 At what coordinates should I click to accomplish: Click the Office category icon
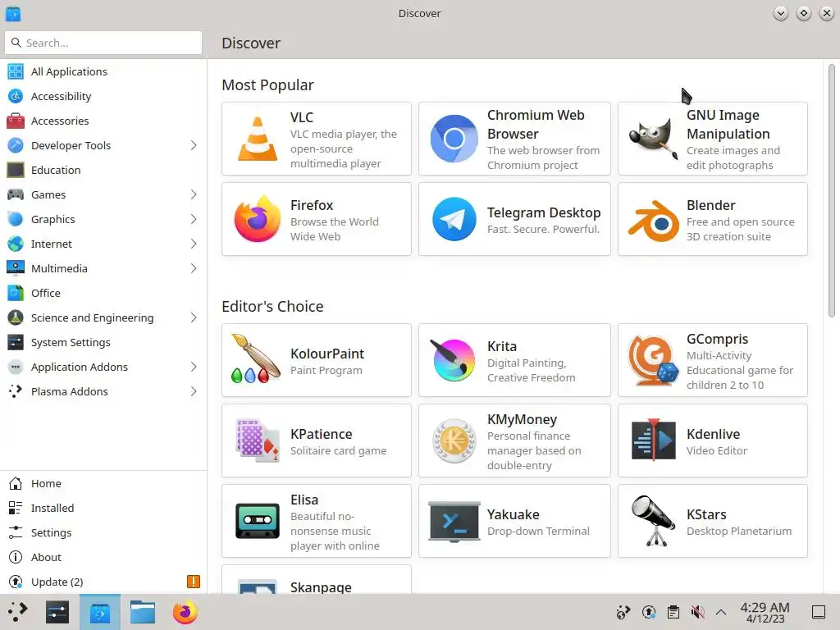click(16, 293)
